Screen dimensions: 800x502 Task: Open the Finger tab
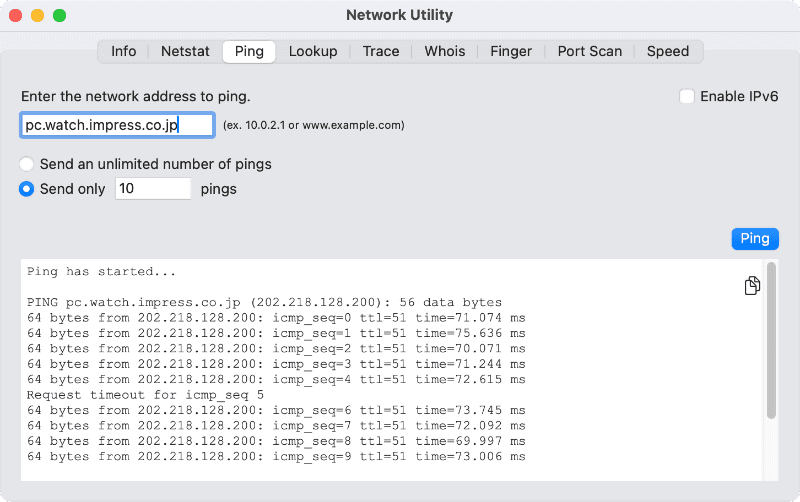click(x=511, y=52)
